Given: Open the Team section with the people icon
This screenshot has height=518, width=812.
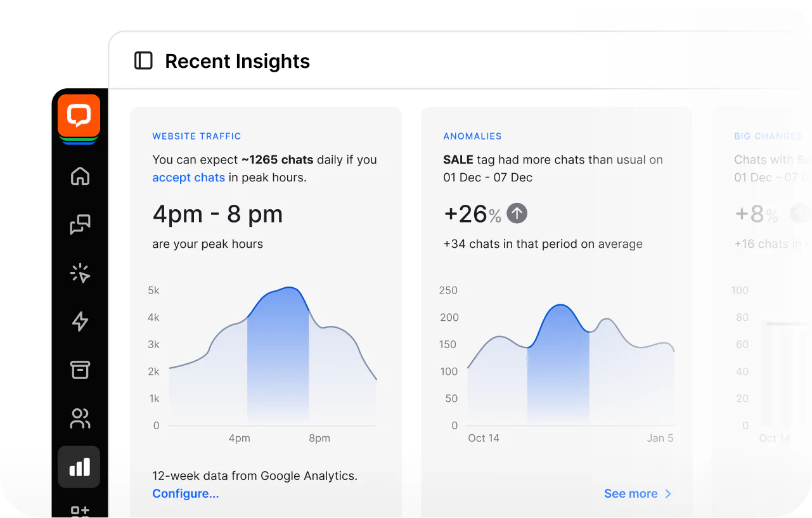Looking at the screenshot, I should (79, 418).
